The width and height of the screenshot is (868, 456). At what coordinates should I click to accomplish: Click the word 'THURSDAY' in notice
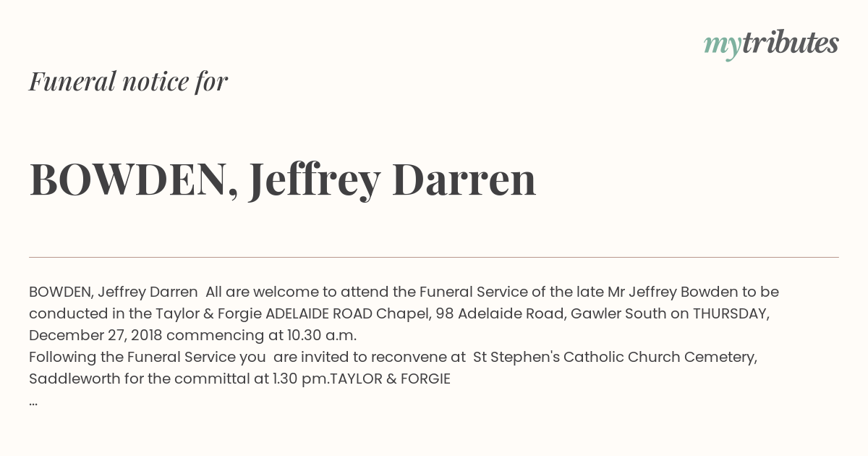coord(729,313)
